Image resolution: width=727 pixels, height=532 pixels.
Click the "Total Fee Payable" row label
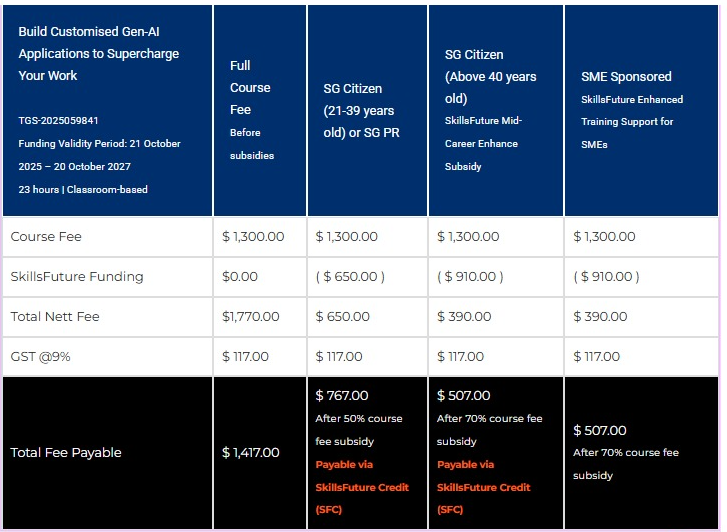pyautogui.click(x=66, y=453)
